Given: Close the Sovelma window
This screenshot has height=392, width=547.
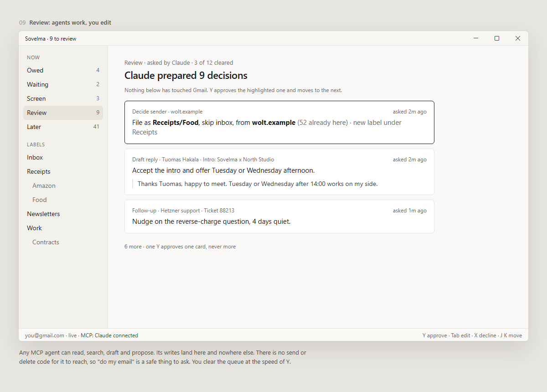Looking at the screenshot, I should pyautogui.click(x=518, y=38).
